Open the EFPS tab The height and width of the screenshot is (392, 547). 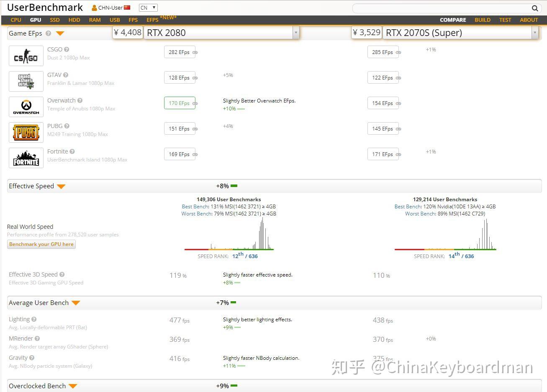pyautogui.click(x=152, y=20)
